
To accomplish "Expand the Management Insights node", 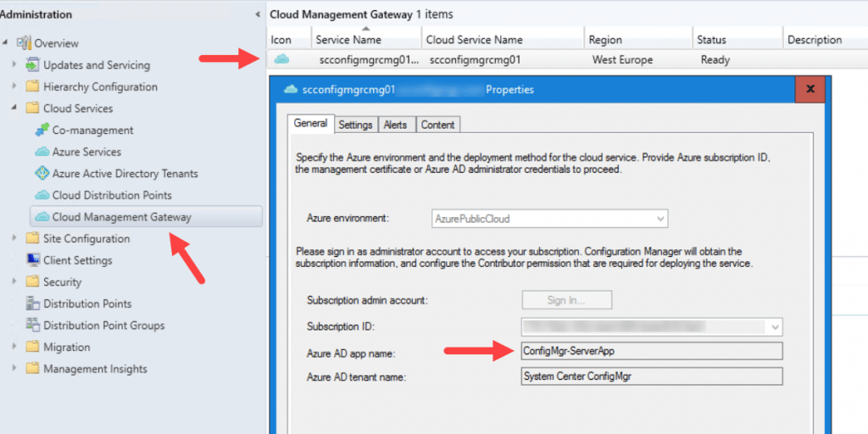I will pyautogui.click(x=14, y=369).
